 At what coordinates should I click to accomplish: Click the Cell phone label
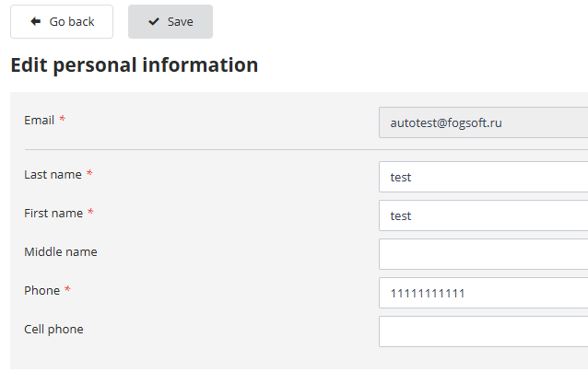point(53,330)
